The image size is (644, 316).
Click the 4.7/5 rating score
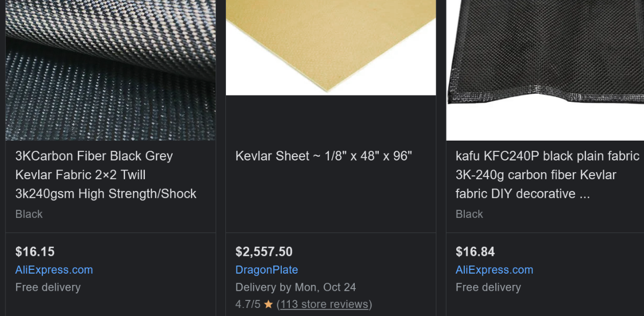[247, 305]
